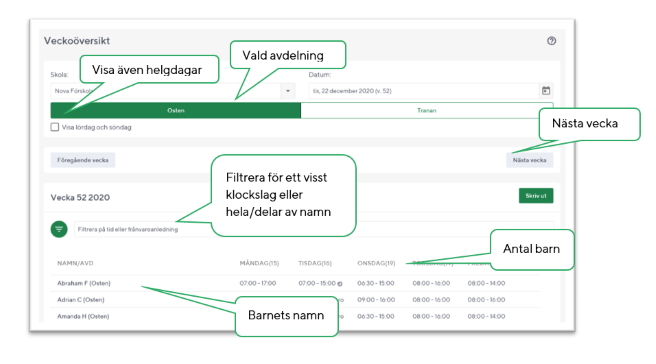The image size is (656, 364).
Task: Select the Amanda H (Osten) row
Action: (x=295, y=316)
